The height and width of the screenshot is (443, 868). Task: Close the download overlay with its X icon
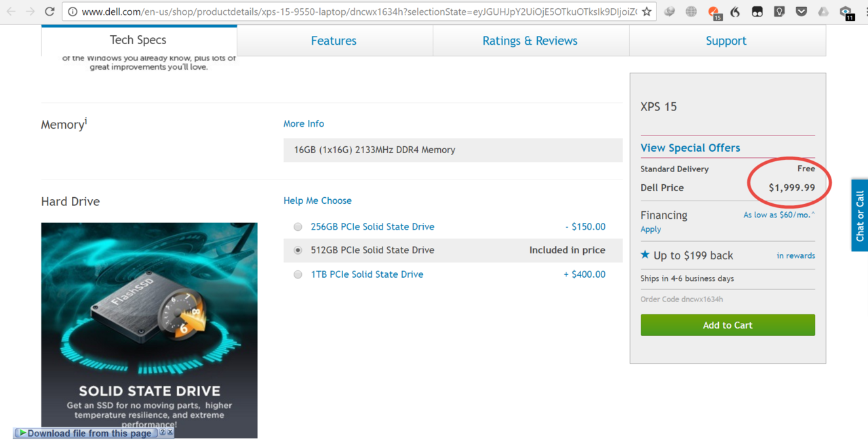coord(170,432)
